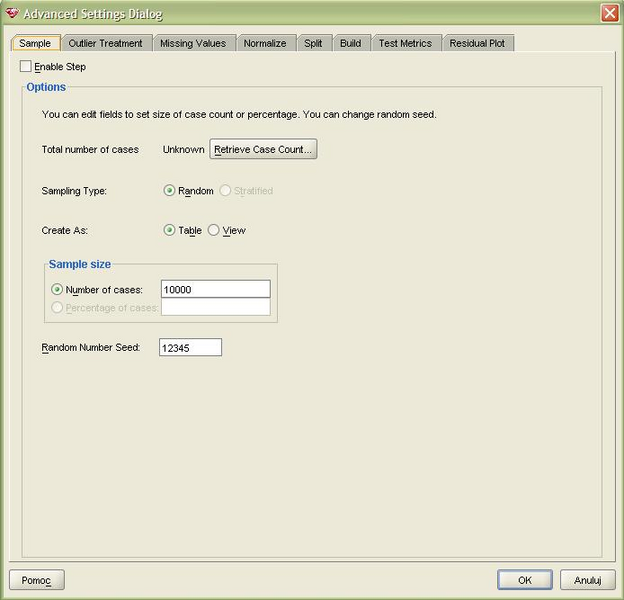
Task: Click the Random Number Seed input field
Action: point(190,348)
